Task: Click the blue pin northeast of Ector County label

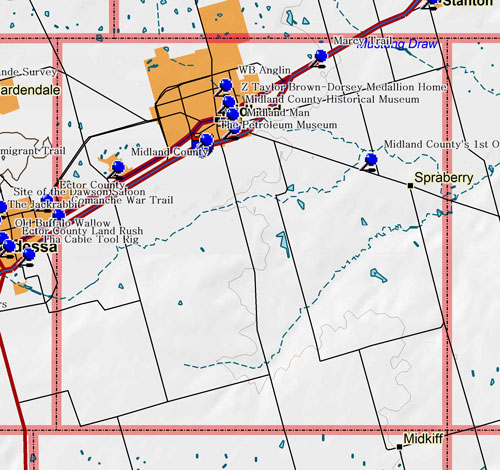Action: 118,167
